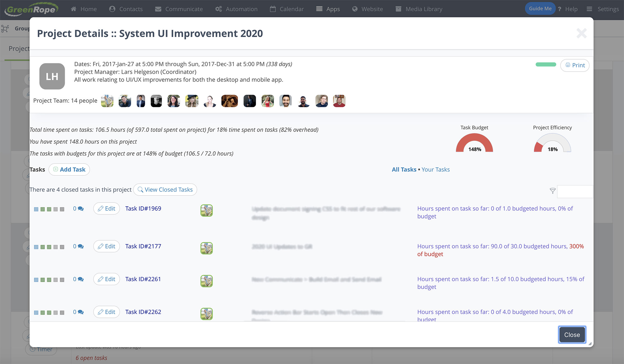Show only Your Tasks

click(436, 170)
